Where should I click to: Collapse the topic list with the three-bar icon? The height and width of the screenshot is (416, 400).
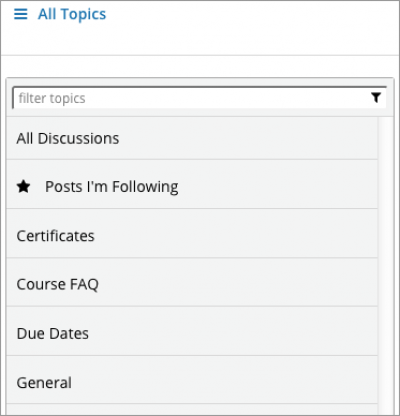pyautogui.click(x=21, y=14)
